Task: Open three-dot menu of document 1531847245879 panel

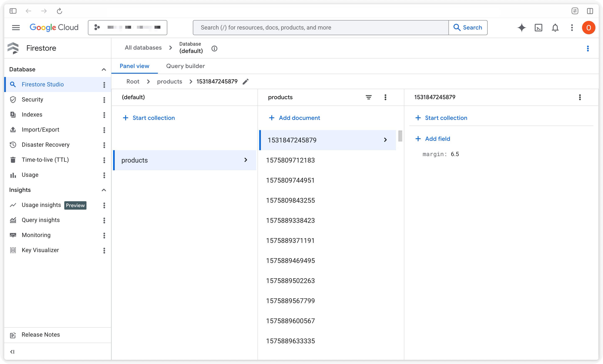Action: [x=580, y=97]
